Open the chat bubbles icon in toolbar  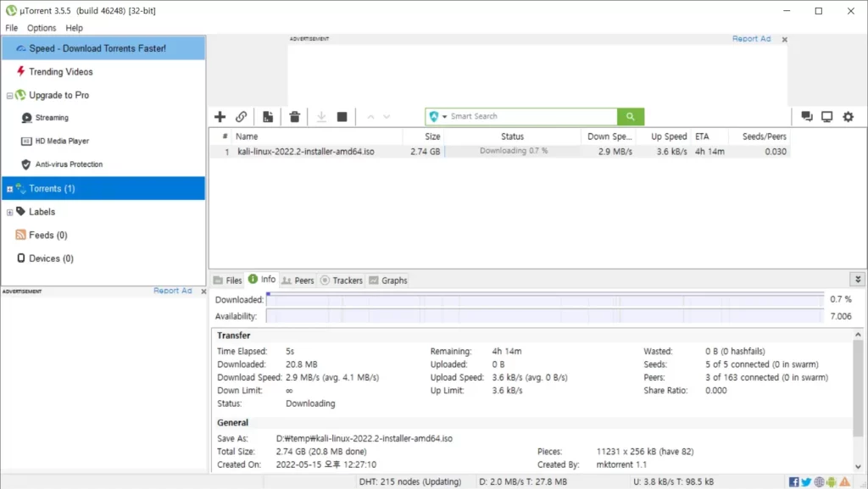point(807,117)
